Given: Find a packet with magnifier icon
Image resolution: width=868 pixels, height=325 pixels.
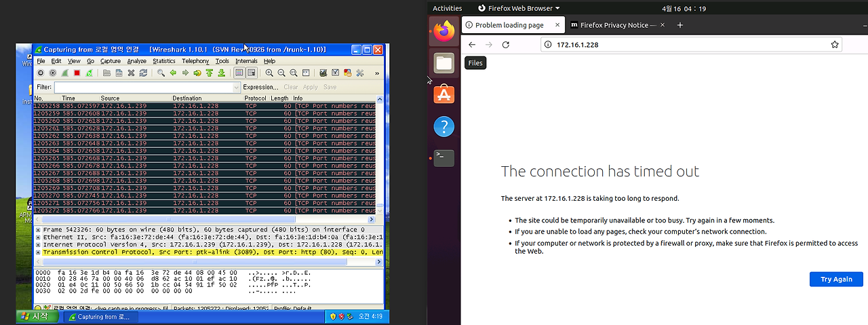Looking at the screenshot, I should (161, 73).
